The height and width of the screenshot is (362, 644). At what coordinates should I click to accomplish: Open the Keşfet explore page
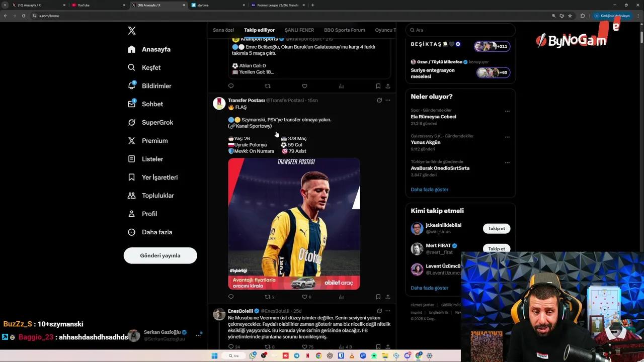click(x=144, y=67)
